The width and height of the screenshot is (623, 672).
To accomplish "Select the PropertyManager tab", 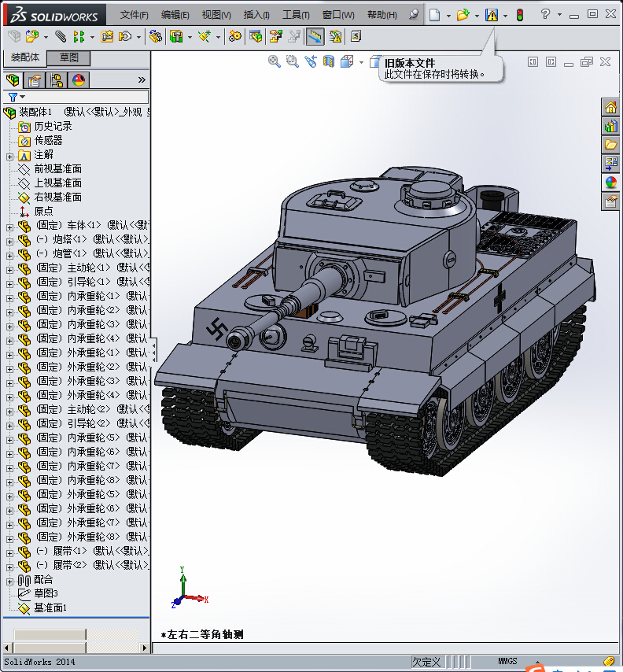I will (35, 80).
